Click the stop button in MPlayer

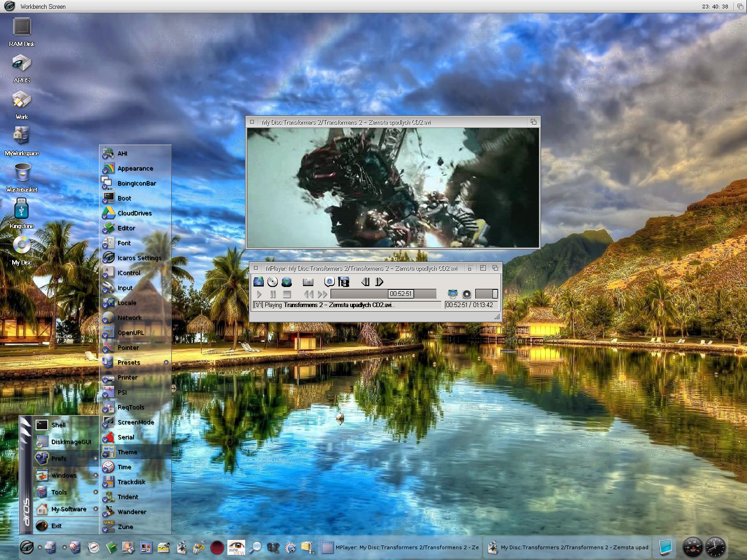[287, 294]
